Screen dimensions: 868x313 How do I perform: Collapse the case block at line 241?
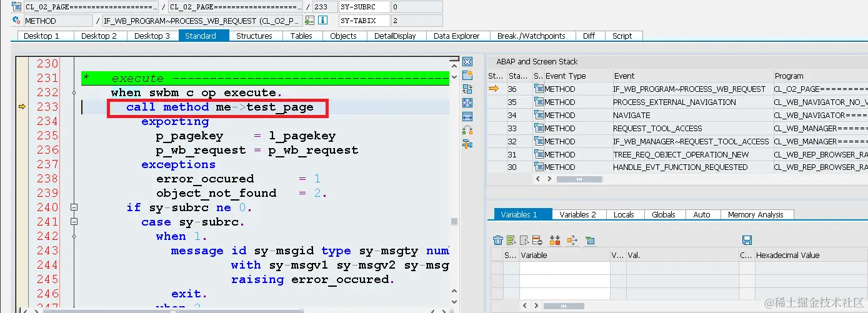click(x=74, y=221)
